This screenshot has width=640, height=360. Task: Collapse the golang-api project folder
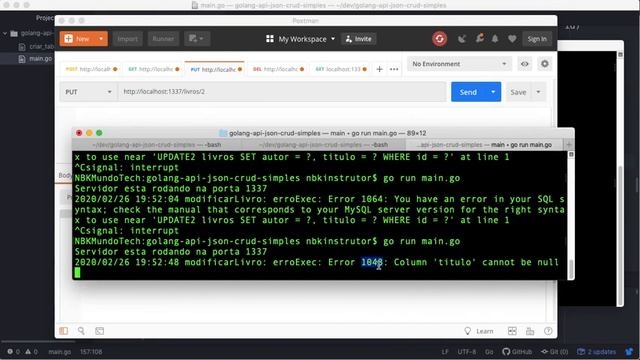point(5,33)
